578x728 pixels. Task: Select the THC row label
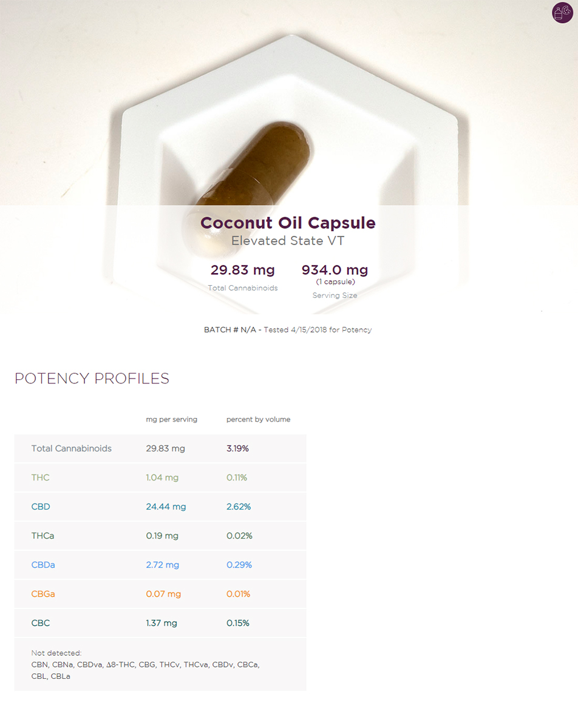(x=41, y=477)
